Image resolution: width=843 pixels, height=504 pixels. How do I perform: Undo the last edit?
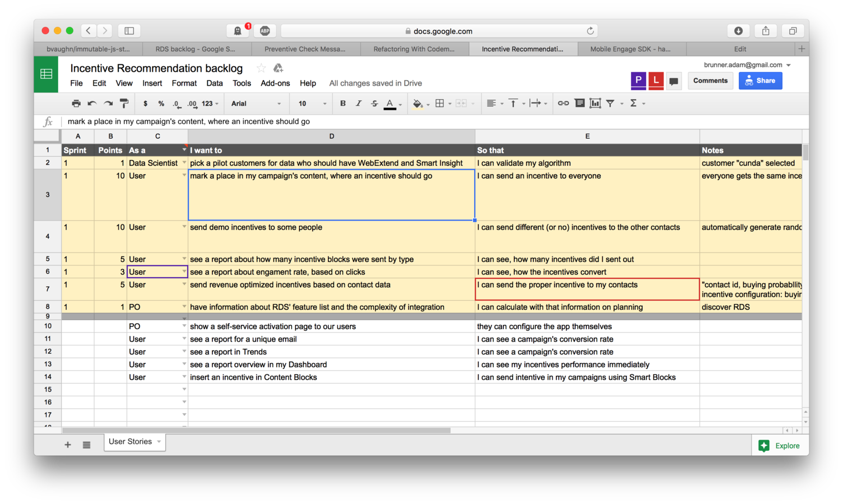tap(92, 104)
